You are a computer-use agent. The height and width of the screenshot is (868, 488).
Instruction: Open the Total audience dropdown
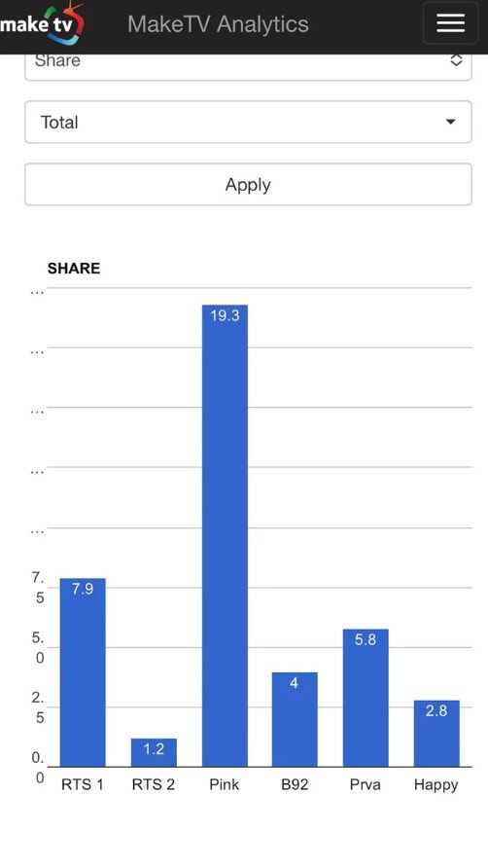pos(248,122)
